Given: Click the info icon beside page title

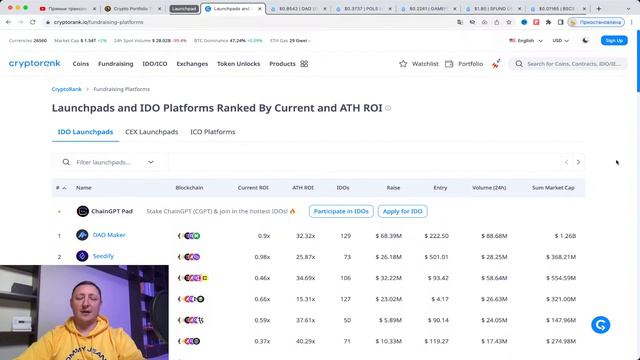Looking at the screenshot, I should click(388, 108).
